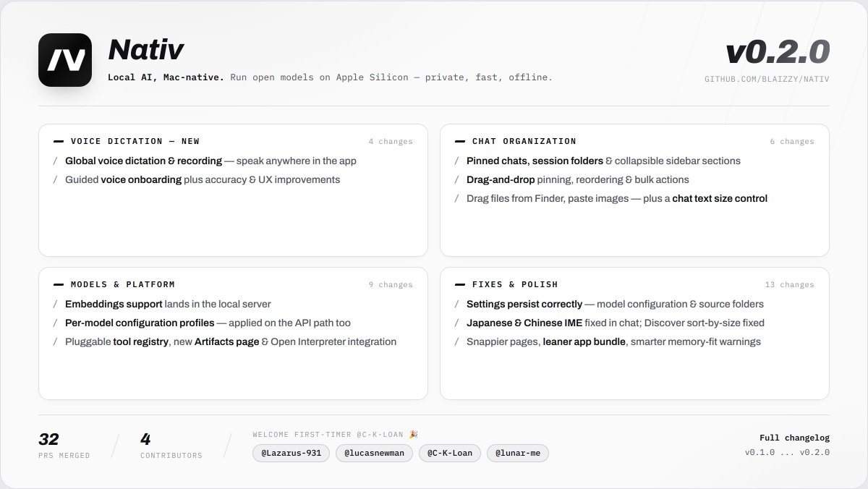Click the PRS MERGED label
This screenshot has height=489, width=868.
pyautogui.click(x=64, y=456)
